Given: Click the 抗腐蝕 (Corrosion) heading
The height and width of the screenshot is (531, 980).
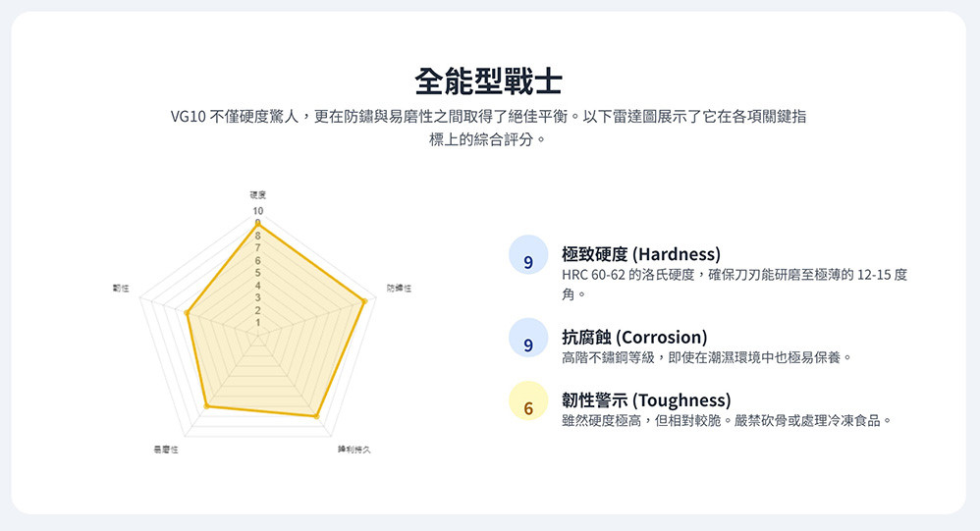Looking at the screenshot, I should (x=633, y=337).
